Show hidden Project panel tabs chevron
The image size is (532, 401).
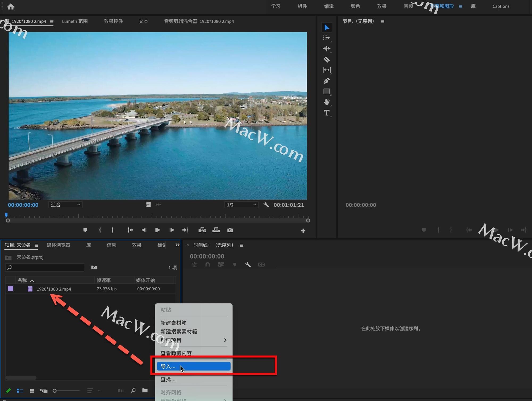click(x=177, y=245)
